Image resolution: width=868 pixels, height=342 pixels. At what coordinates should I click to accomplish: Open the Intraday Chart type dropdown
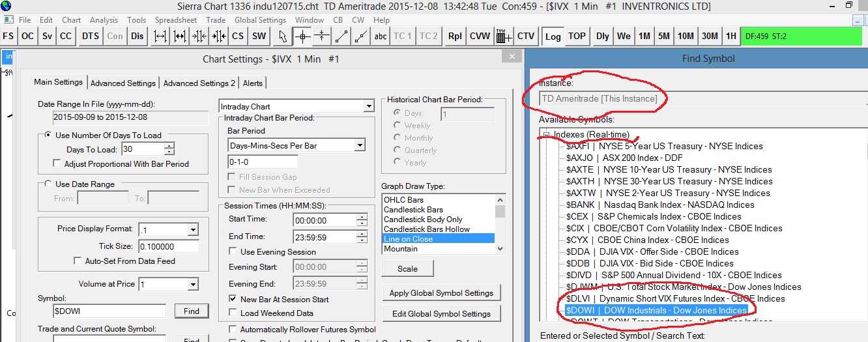click(x=368, y=106)
